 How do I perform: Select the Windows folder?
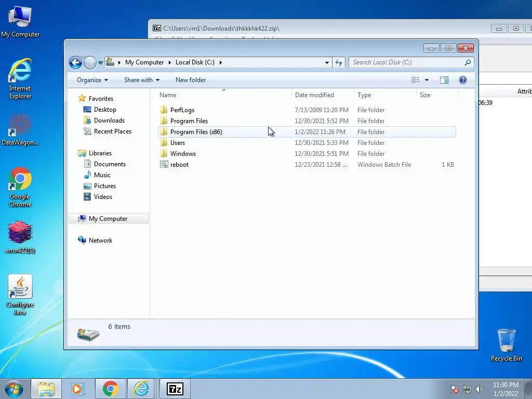pos(307,153)
